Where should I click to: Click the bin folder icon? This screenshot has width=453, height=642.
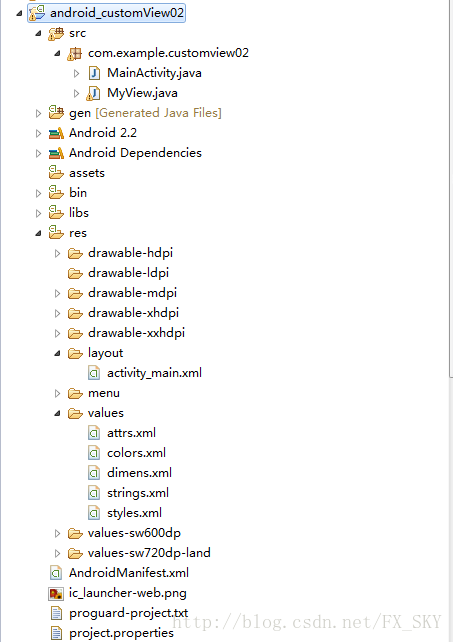56,193
